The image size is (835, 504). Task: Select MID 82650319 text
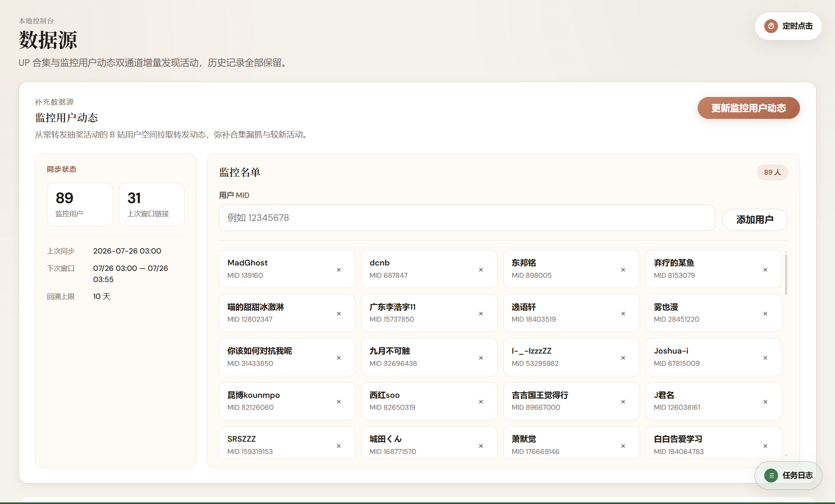point(392,407)
